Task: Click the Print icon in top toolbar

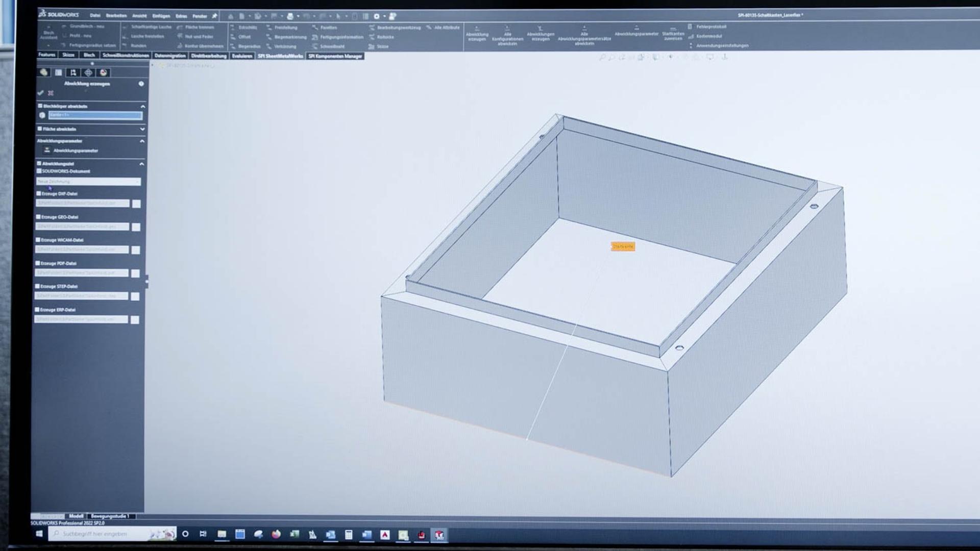Action: 290,16
